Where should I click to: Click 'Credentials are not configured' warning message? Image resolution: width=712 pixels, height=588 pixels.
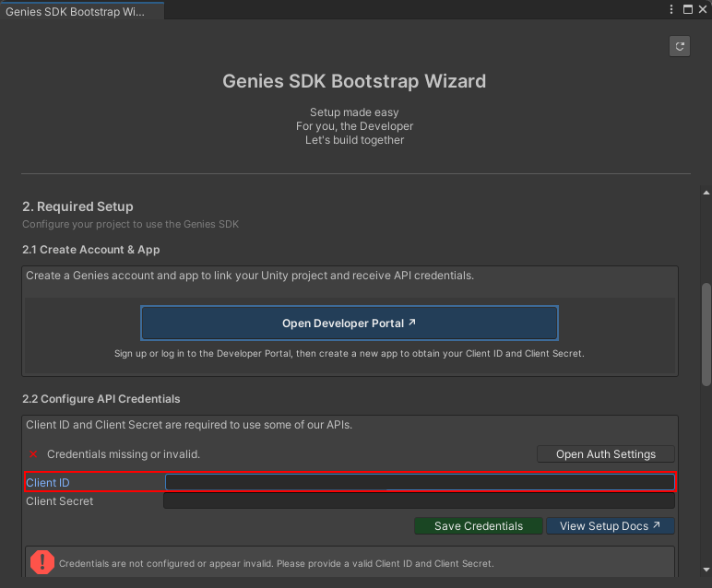[x=277, y=563]
